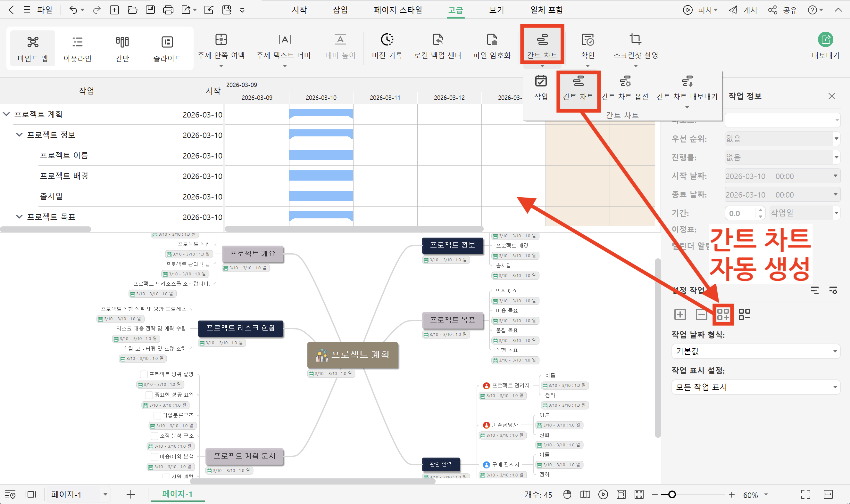Adjust the zoom slider in the status bar
Image resolution: width=850 pixels, height=504 pixels.
[x=671, y=494]
